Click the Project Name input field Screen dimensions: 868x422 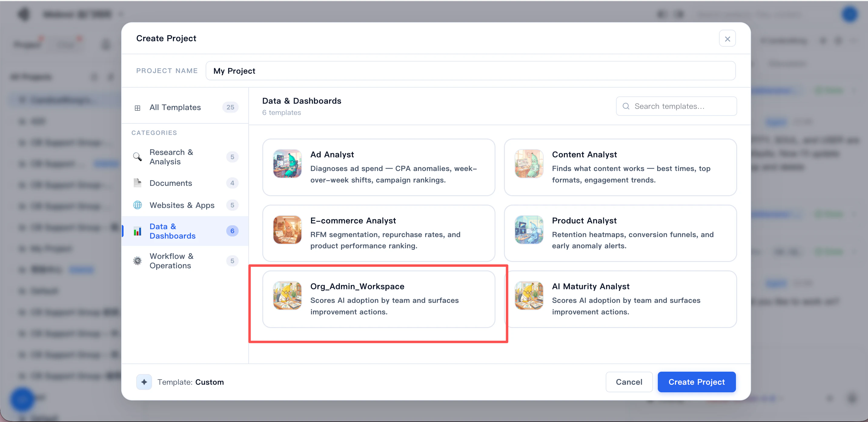coord(470,71)
